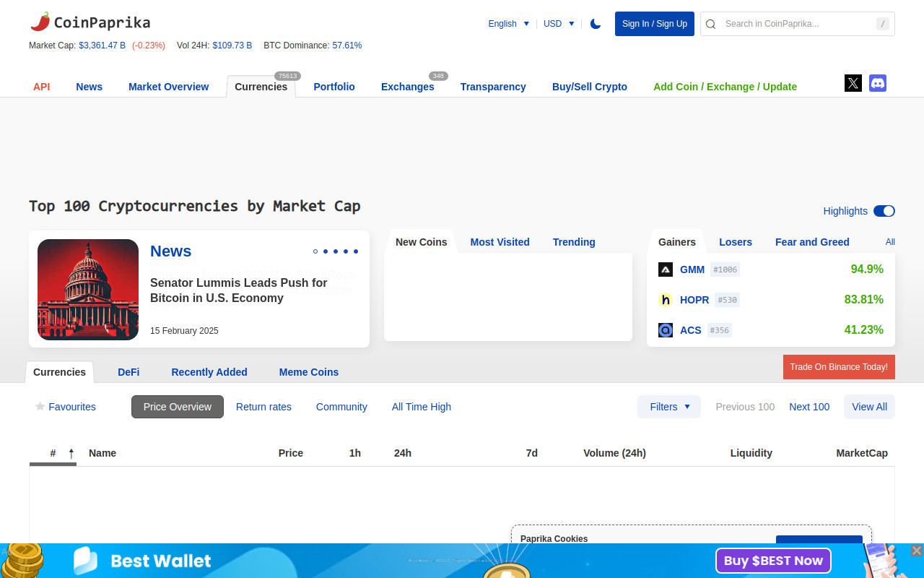
Task: Open the Portfolio tab
Action: click(x=334, y=87)
